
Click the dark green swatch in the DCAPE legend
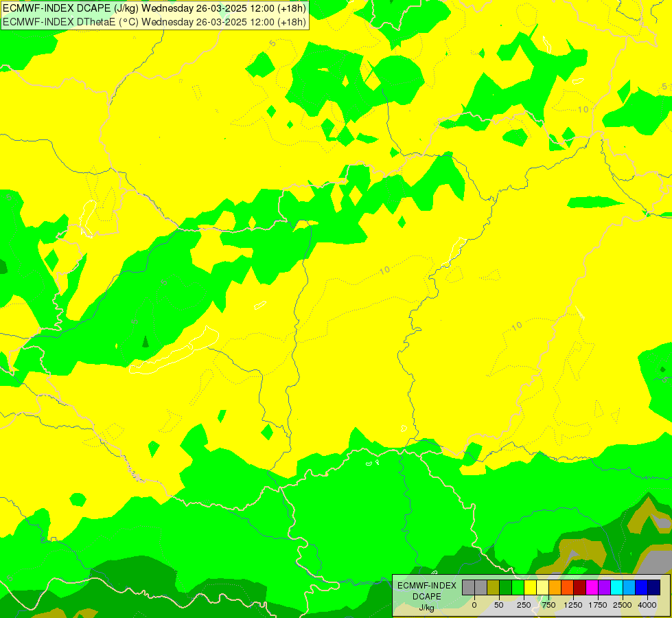tap(506, 588)
